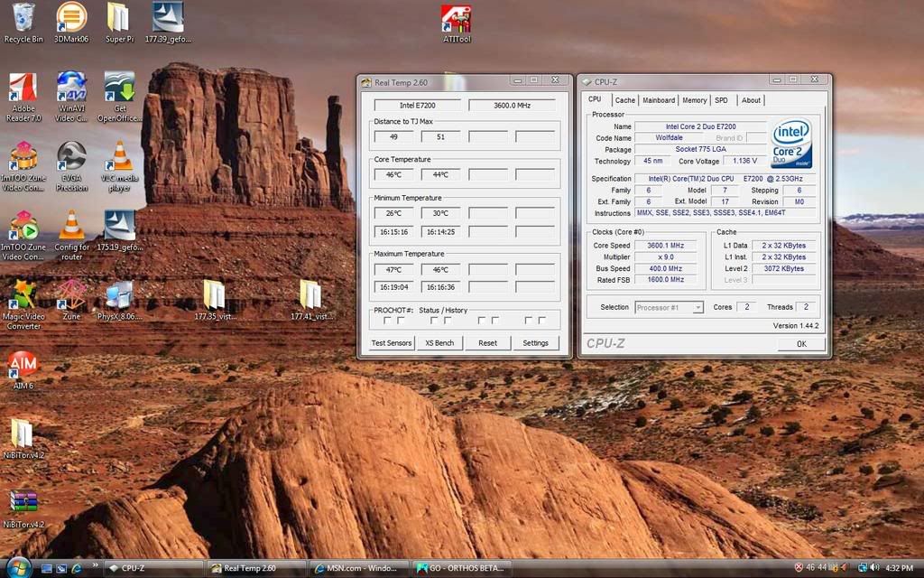The image size is (924, 578).
Task: Click the 3072 KBytes Level 2 cache value
Action: click(784, 268)
